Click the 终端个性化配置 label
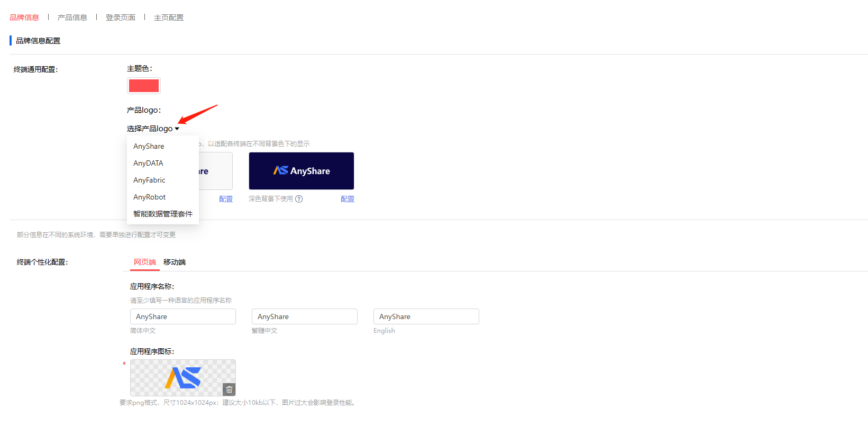Viewport: 868px width, 444px height. 42,262
